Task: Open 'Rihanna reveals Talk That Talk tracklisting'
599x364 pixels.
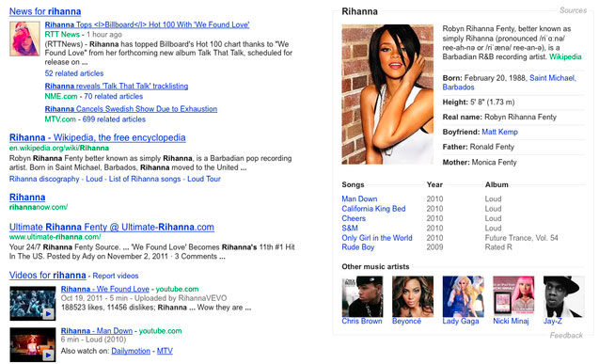Action: pyautogui.click(x=117, y=86)
